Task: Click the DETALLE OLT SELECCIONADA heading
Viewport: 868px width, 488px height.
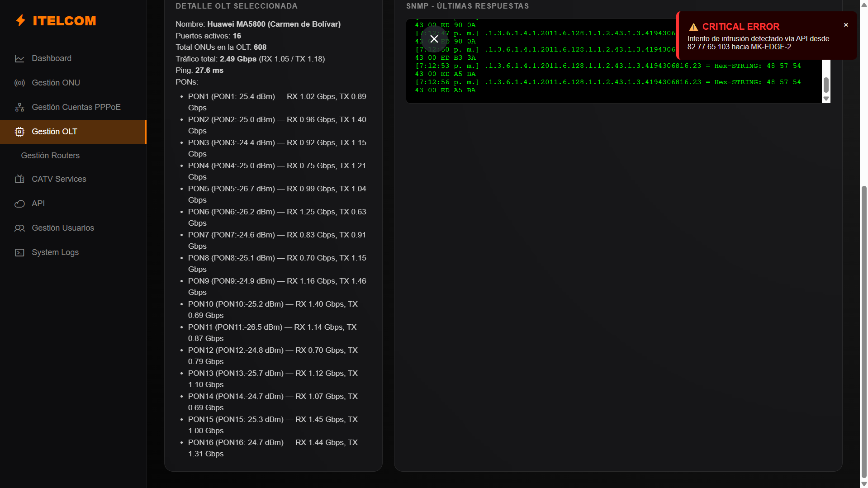Action: 237,6
